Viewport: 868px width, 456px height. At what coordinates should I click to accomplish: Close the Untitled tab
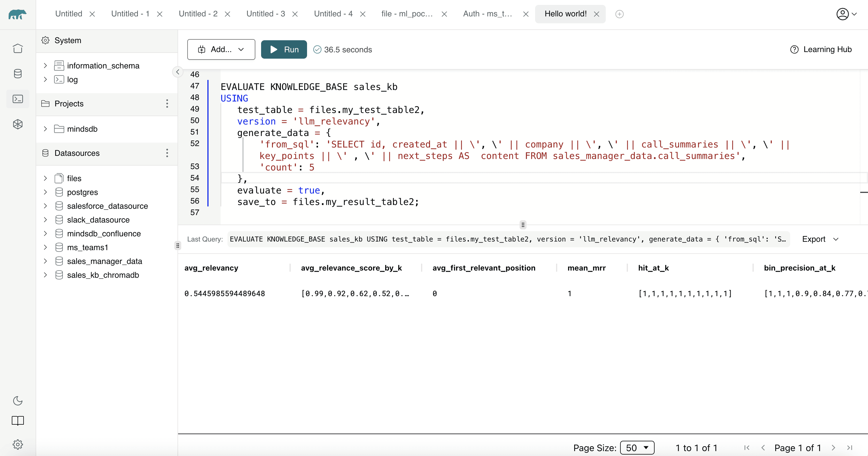click(92, 14)
